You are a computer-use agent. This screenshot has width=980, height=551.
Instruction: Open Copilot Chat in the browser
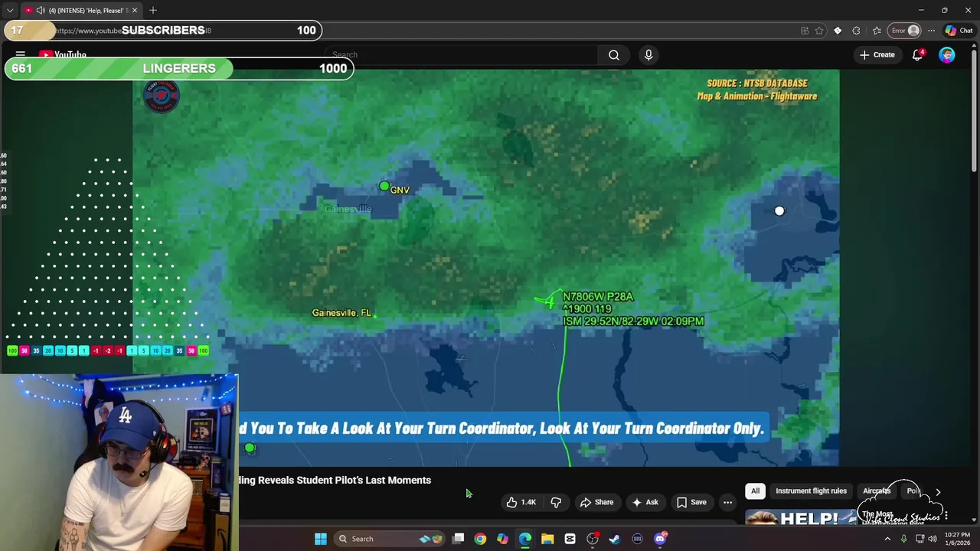tap(959, 31)
